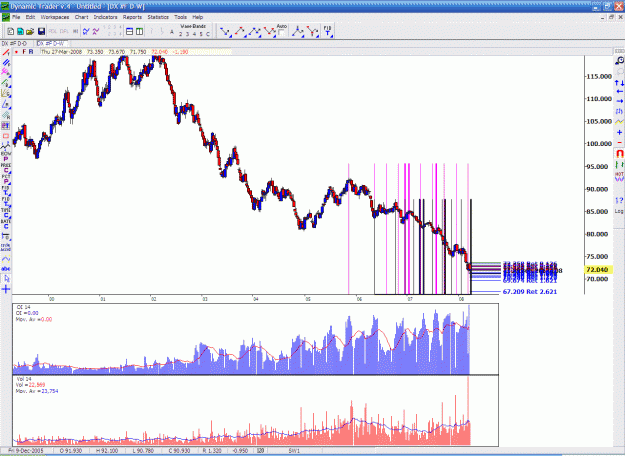Open the Chart menu

point(81,17)
